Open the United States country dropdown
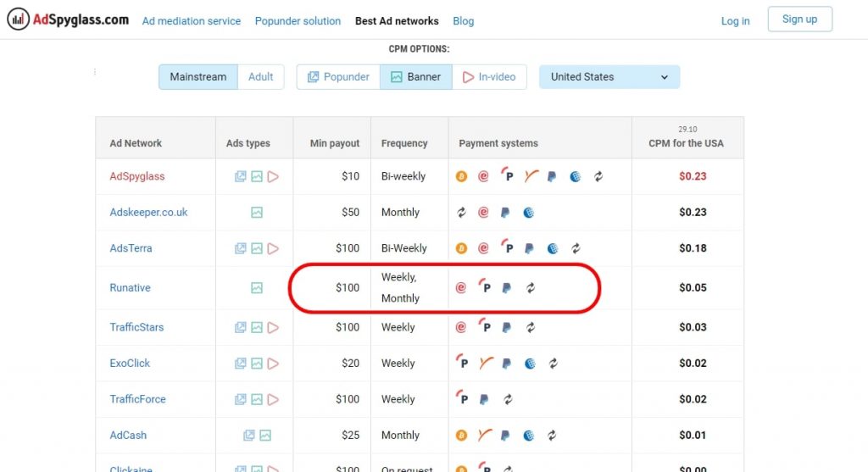The height and width of the screenshot is (472, 868). (x=609, y=77)
